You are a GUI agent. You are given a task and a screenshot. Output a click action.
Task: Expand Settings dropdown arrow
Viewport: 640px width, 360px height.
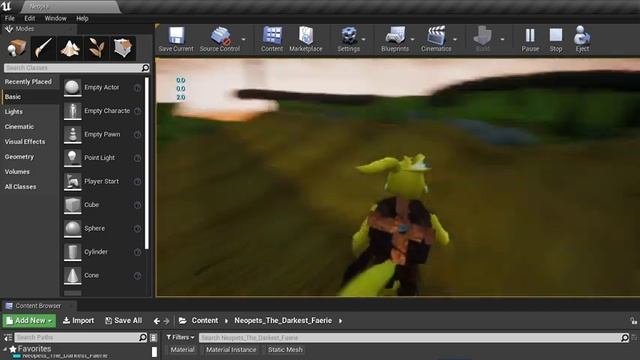pyautogui.click(x=363, y=39)
